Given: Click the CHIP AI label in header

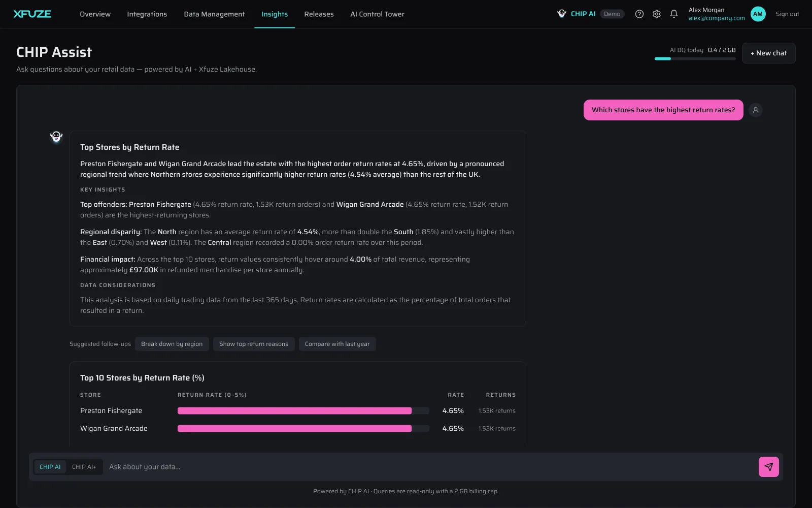Looking at the screenshot, I should (x=583, y=14).
